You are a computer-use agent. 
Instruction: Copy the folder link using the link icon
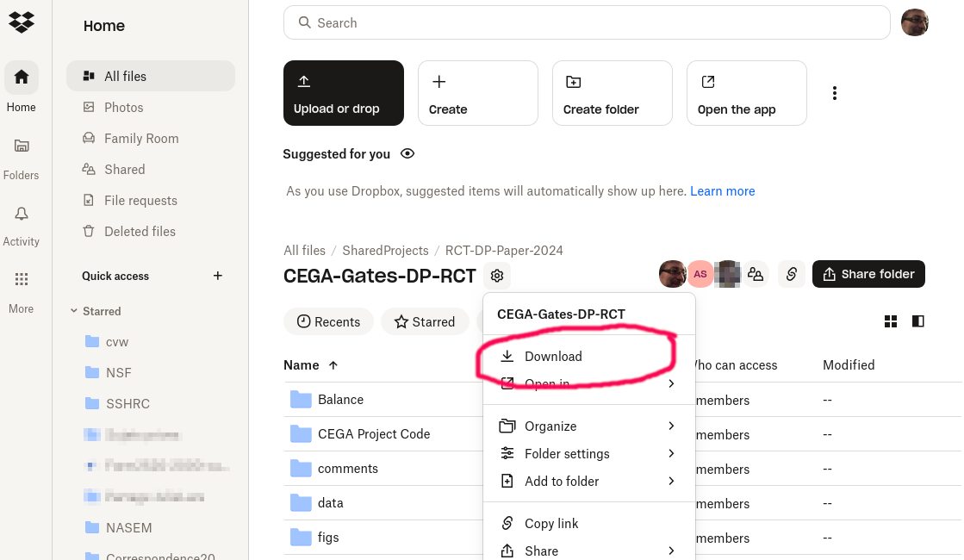point(791,273)
